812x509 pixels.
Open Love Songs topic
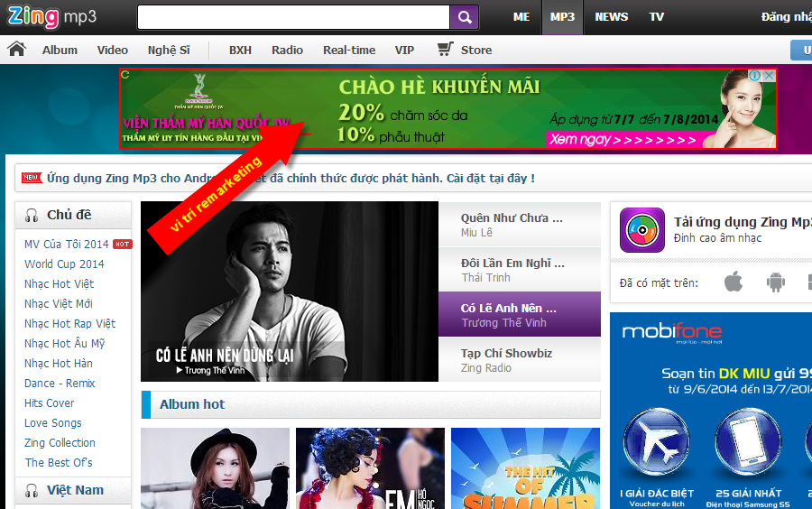pos(53,423)
